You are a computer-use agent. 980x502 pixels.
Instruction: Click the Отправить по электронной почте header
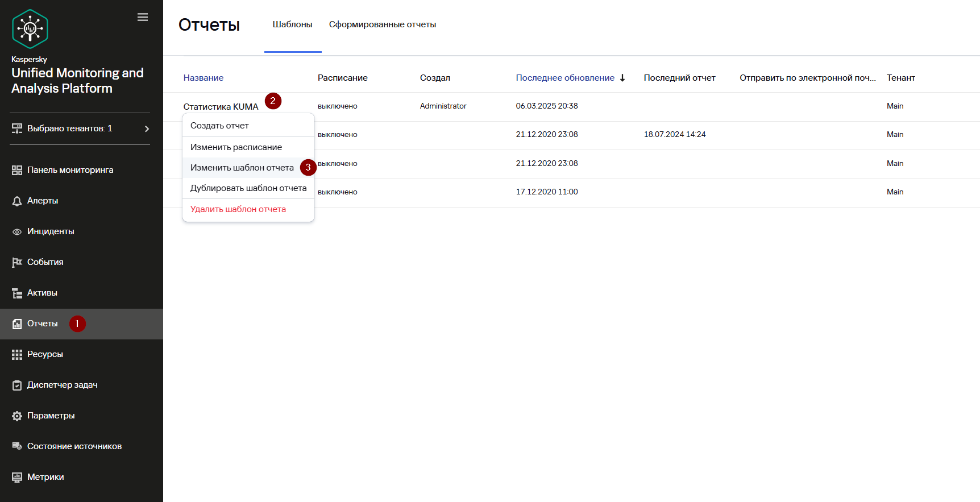(807, 78)
